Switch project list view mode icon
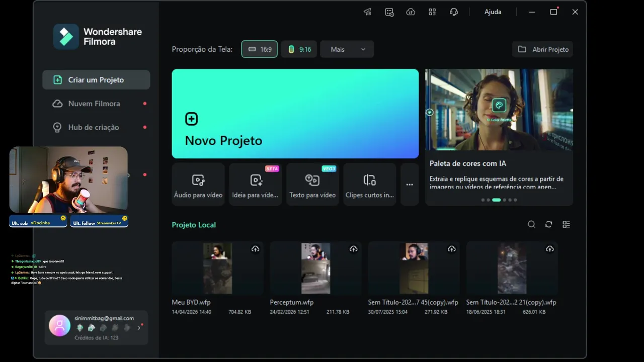Image resolution: width=644 pixels, height=362 pixels. 566,225
